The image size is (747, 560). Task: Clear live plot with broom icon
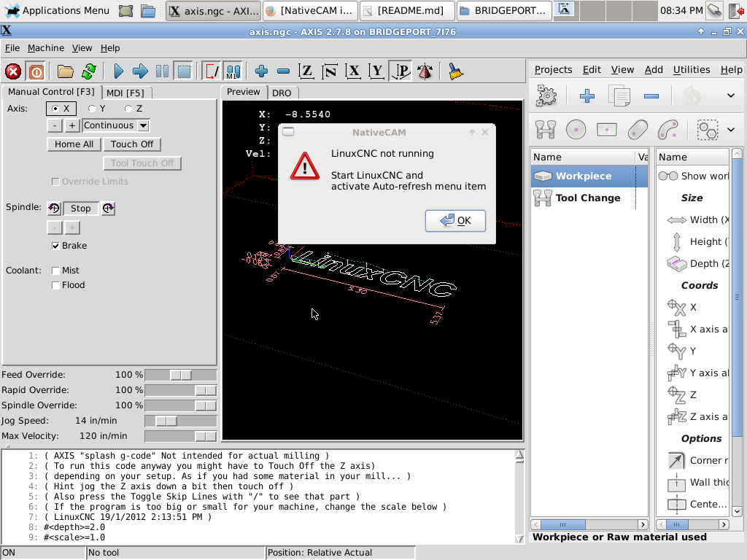(455, 71)
